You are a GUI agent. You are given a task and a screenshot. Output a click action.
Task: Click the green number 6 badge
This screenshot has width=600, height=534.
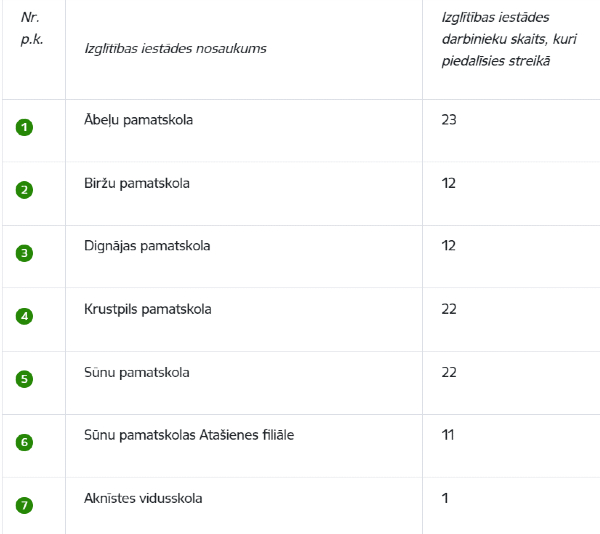coord(24,442)
